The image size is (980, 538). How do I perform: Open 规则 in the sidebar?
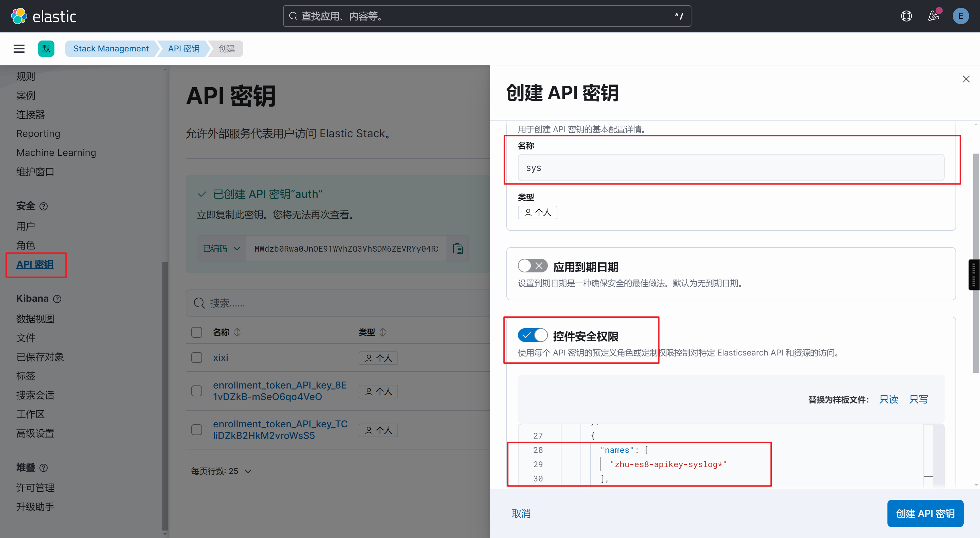pyautogui.click(x=26, y=76)
